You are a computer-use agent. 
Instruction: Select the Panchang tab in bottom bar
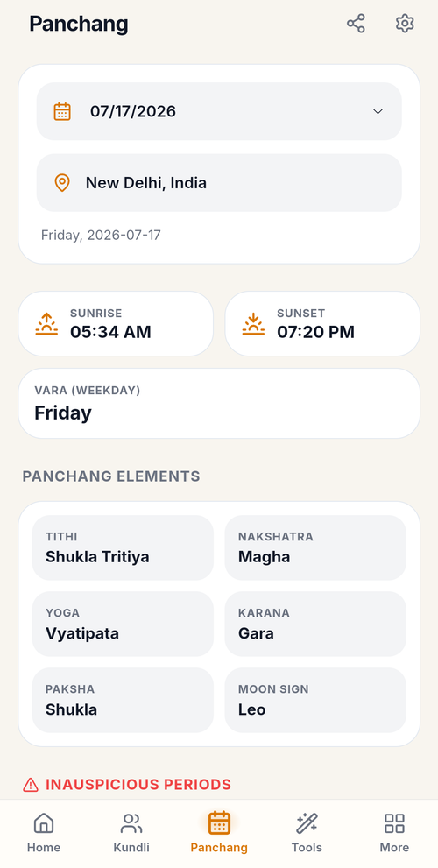click(219, 833)
